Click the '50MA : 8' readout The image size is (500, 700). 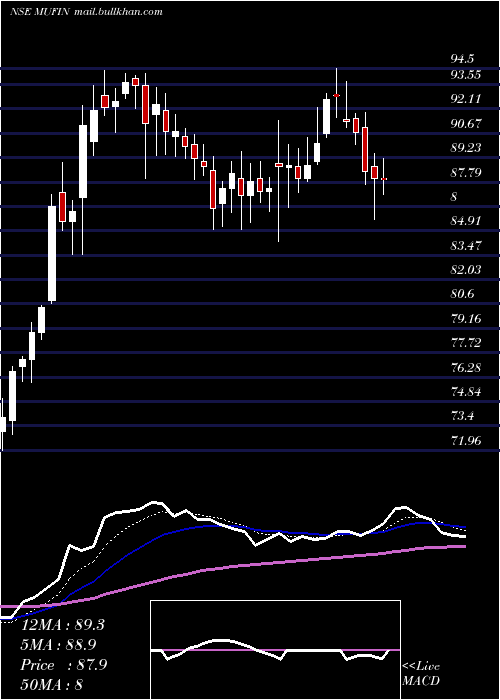coord(52,685)
